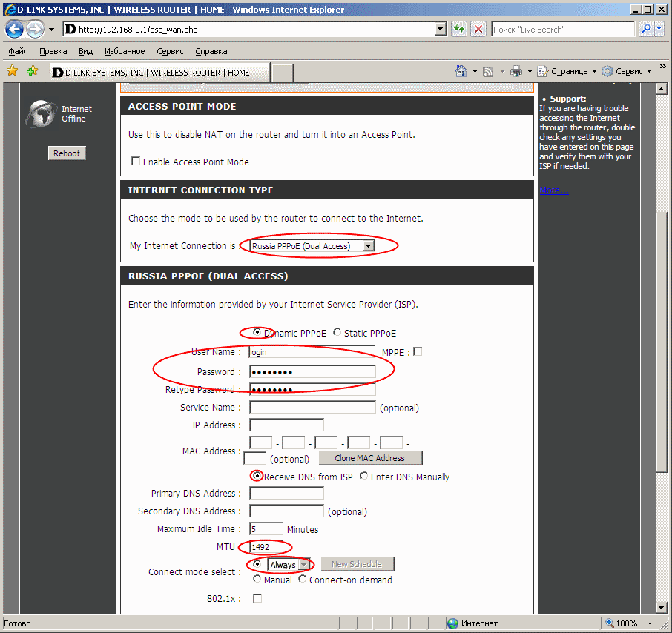The image size is (672, 633).
Task: Click the browser Back arrow button
Action: pos(14,30)
